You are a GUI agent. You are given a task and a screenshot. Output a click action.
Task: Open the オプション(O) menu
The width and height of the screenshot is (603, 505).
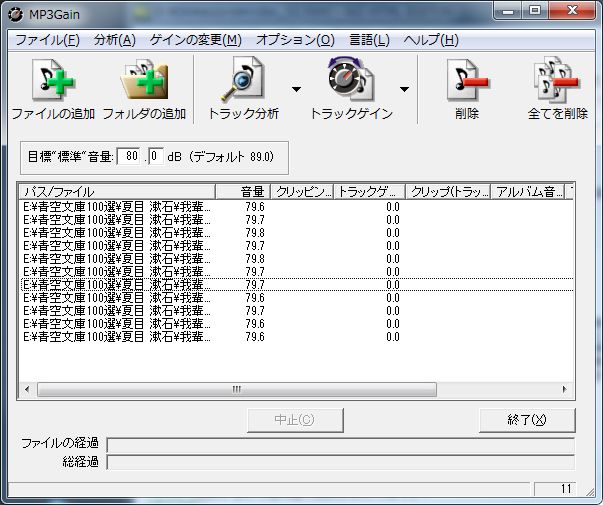click(x=295, y=40)
